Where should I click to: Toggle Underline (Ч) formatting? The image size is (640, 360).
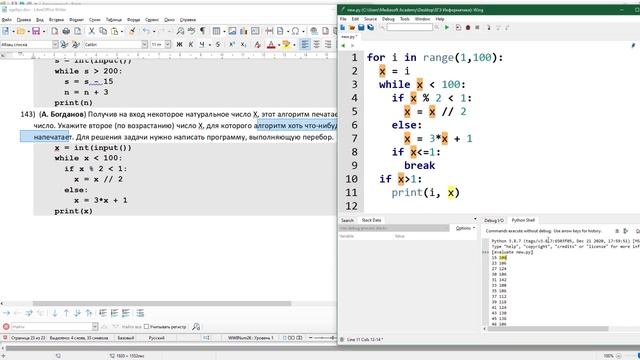(202, 44)
